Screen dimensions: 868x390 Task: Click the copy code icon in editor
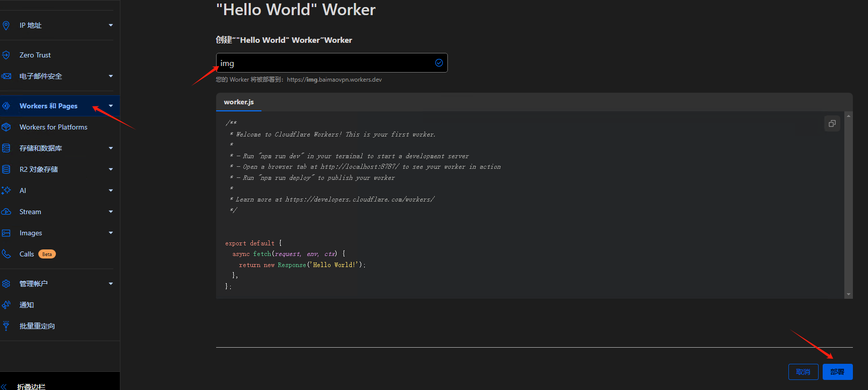[832, 123]
